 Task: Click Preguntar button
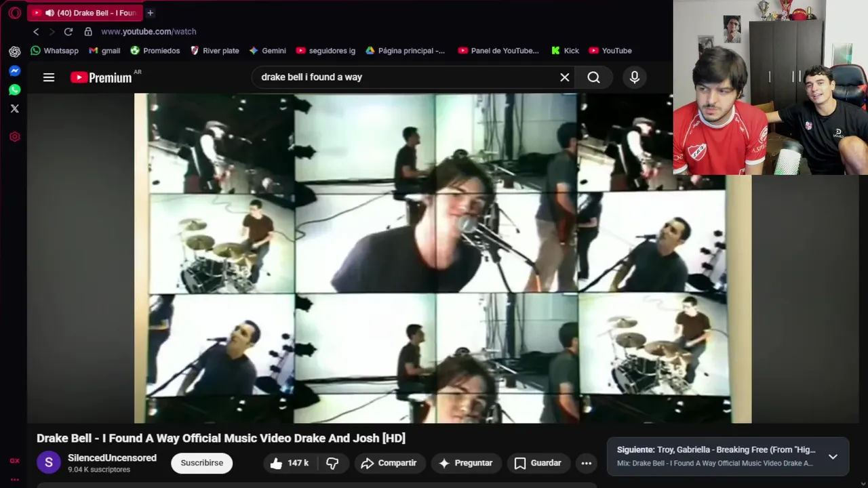pyautogui.click(x=465, y=463)
